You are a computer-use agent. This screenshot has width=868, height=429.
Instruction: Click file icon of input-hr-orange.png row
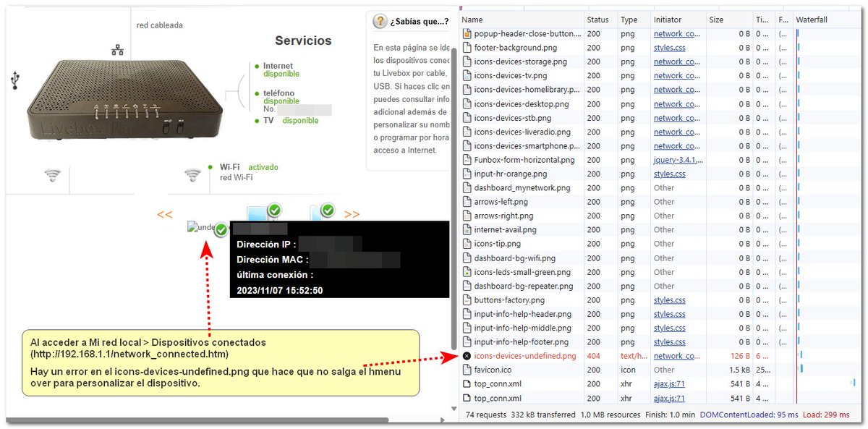point(467,174)
